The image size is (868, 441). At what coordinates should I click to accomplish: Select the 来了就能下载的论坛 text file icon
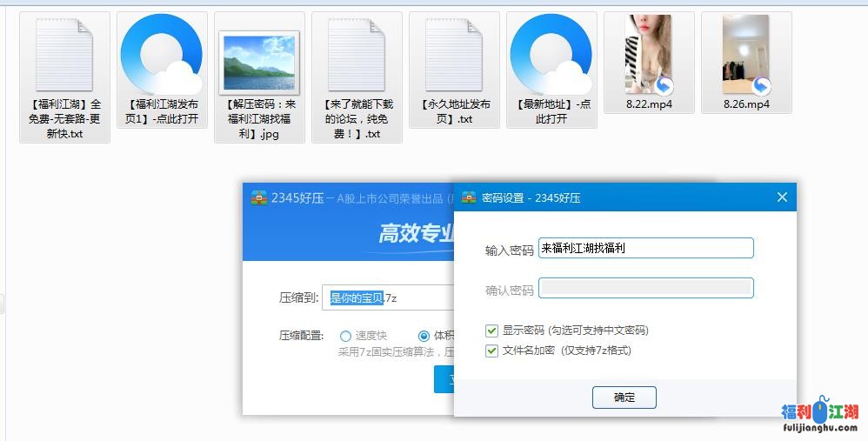click(x=357, y=54)
